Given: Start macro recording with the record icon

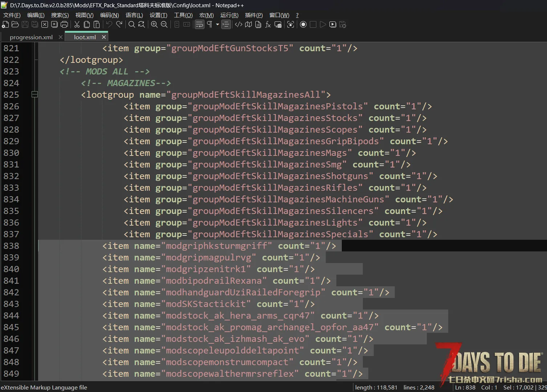Looking at the screenshot, I should pos(303,25).
